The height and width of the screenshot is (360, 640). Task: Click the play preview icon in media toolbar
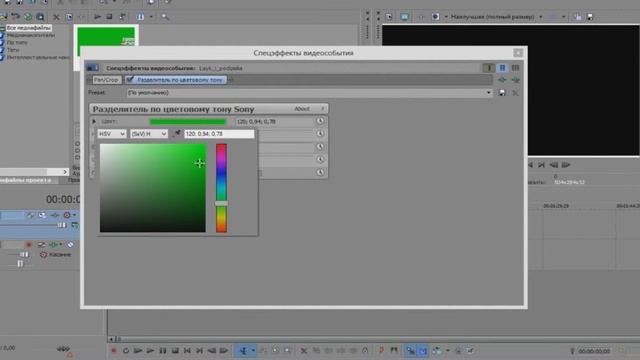[x=98, y=17]
